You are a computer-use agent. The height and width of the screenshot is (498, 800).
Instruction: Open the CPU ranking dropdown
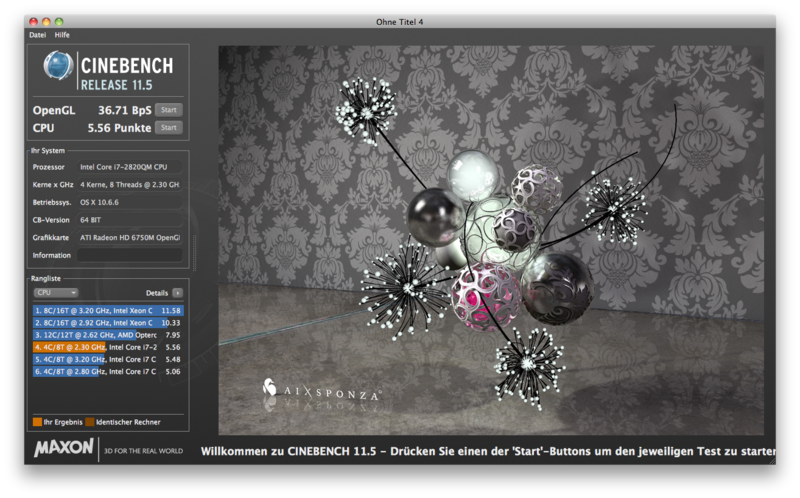pyautogui.click(x=56, y=292)
